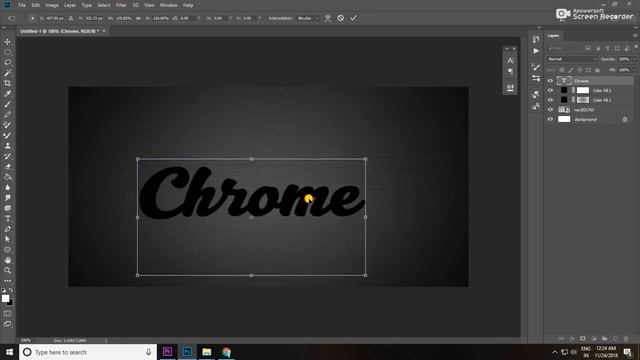This screenshot has width=640, height=360.
Task: Open the File menu
Action: point(22,5)
